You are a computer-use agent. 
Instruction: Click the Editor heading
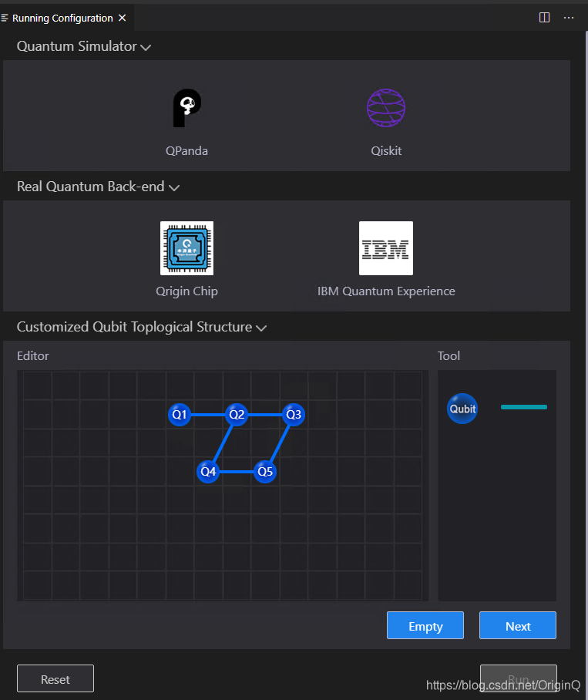point(33,356)
